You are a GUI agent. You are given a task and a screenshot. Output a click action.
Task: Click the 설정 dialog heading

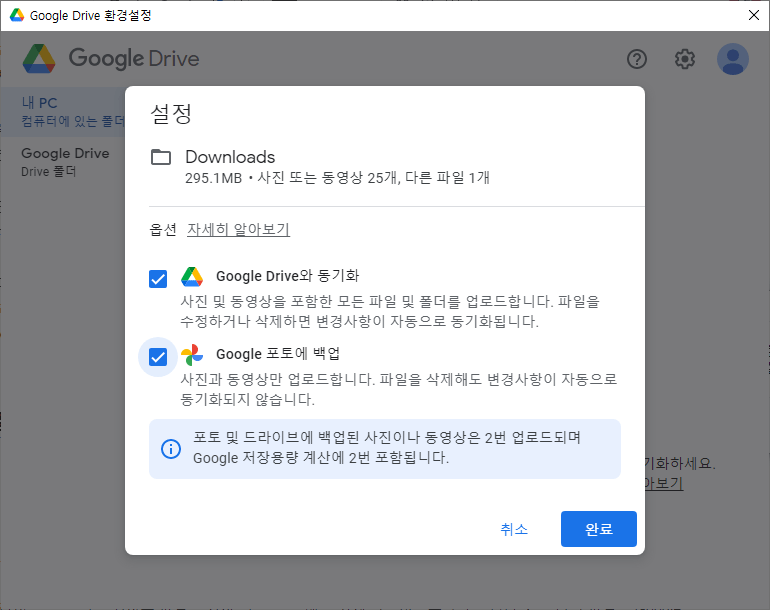tap(171, 114)
